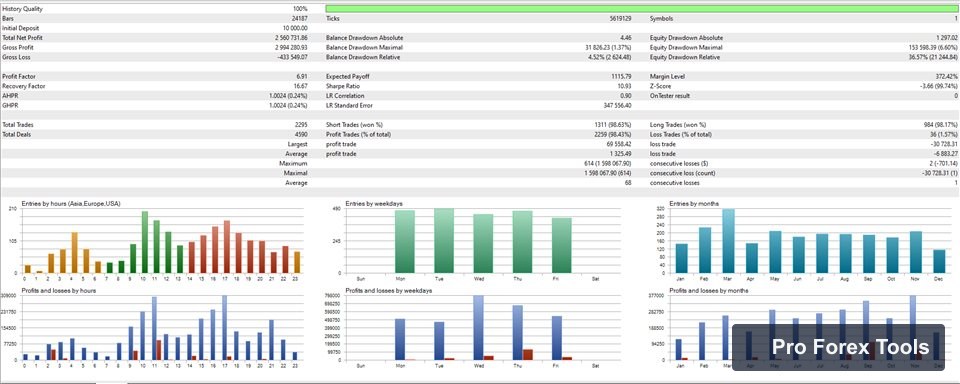Click the "Entries by months" chart title
Viewport: 960px width, 384px height.
point(694,203)
